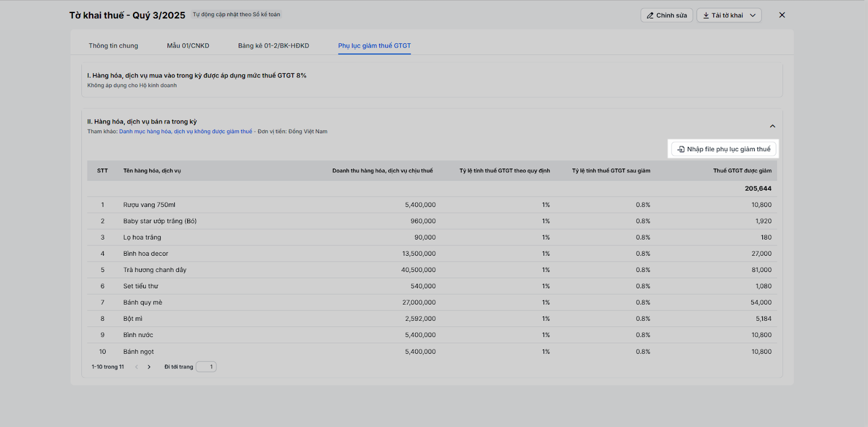
Task: Click the Đi tới trang page number field
Action: 206,367
